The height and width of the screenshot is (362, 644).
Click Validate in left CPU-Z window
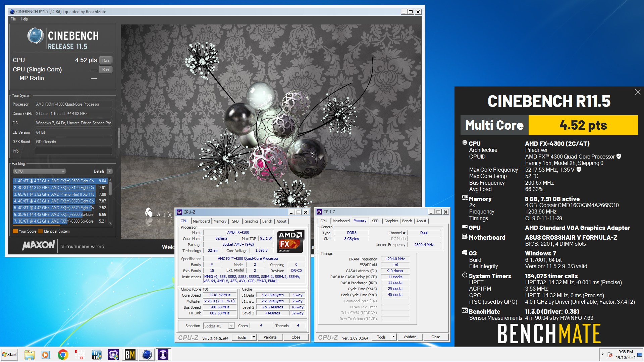coord(270,337)
